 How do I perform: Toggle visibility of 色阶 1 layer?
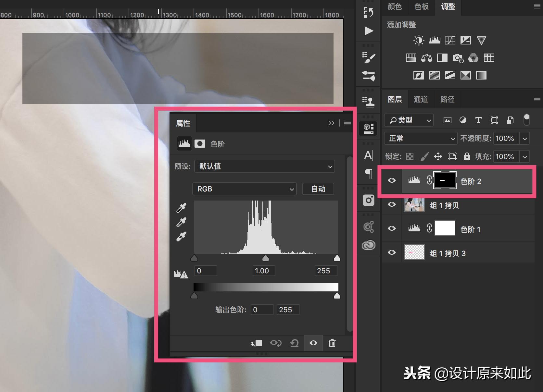[x=392, y=228]
